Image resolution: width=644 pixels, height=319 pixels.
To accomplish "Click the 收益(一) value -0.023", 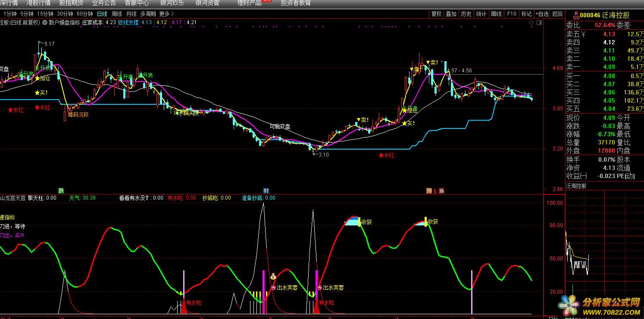I will click(x=606, y=176).
